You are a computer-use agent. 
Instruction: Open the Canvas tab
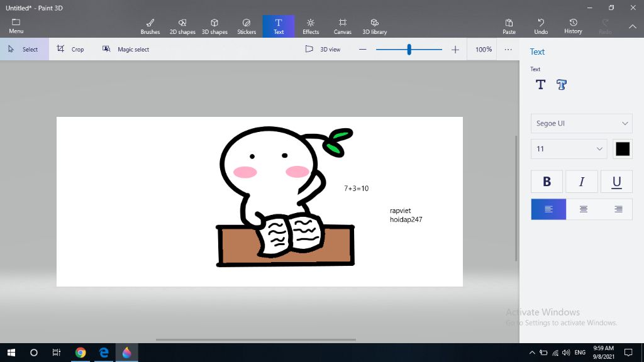tap(343, 26)
